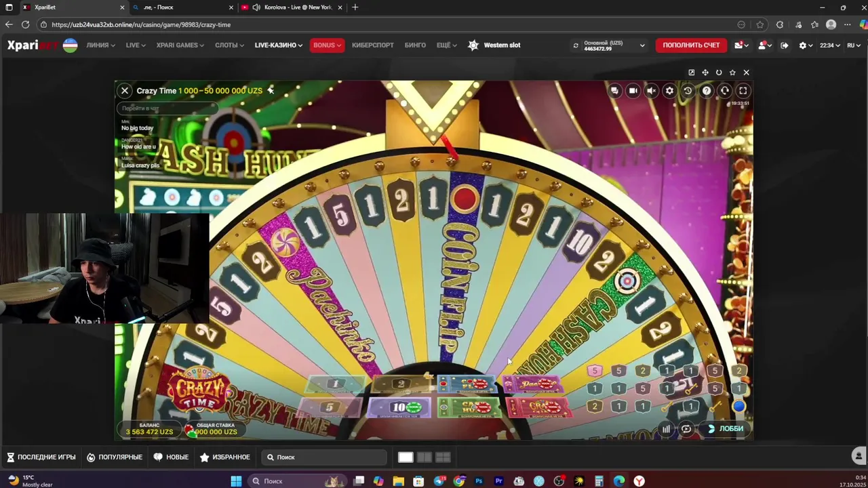Select the two-window layout icon
Screen dimensions: 868x488
[x=424, y=457]
